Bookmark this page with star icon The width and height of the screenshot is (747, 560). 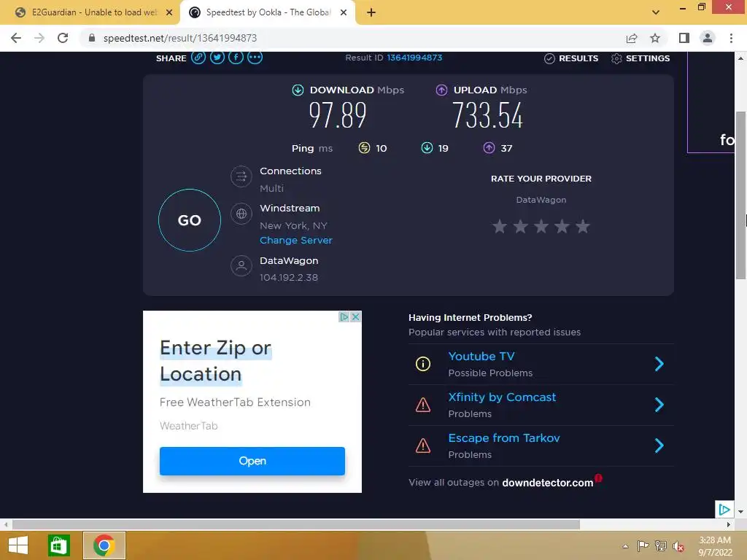[655, 38]
